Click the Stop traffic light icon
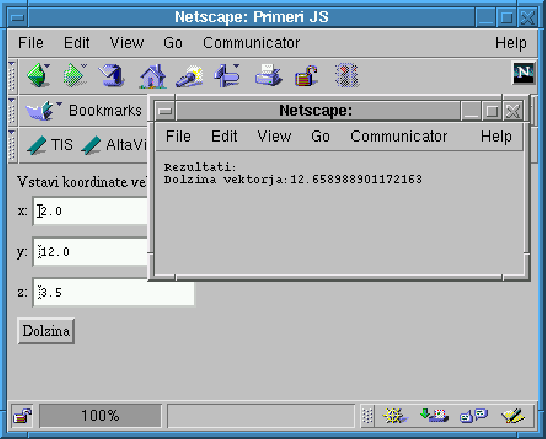 pyautogui.click(x=346, y=75)
